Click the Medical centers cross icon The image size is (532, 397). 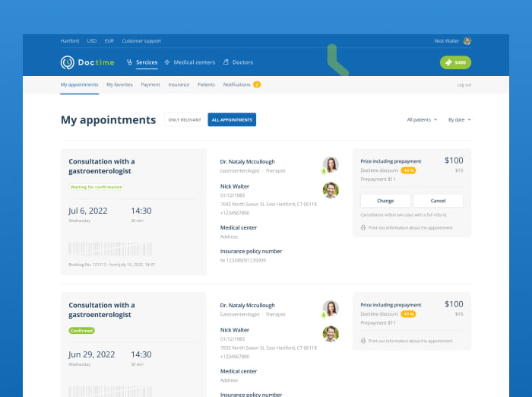(x=167, y=62)
